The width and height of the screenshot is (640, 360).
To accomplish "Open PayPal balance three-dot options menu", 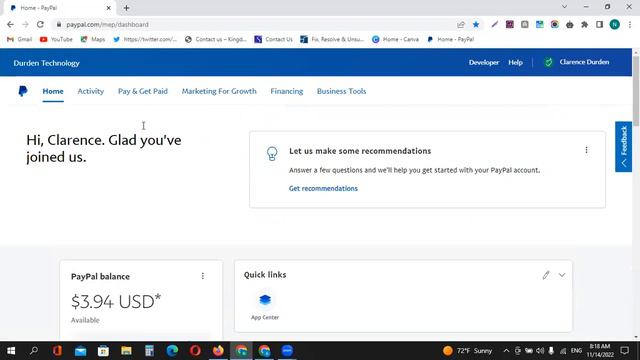I will click(x=203, y=276).
